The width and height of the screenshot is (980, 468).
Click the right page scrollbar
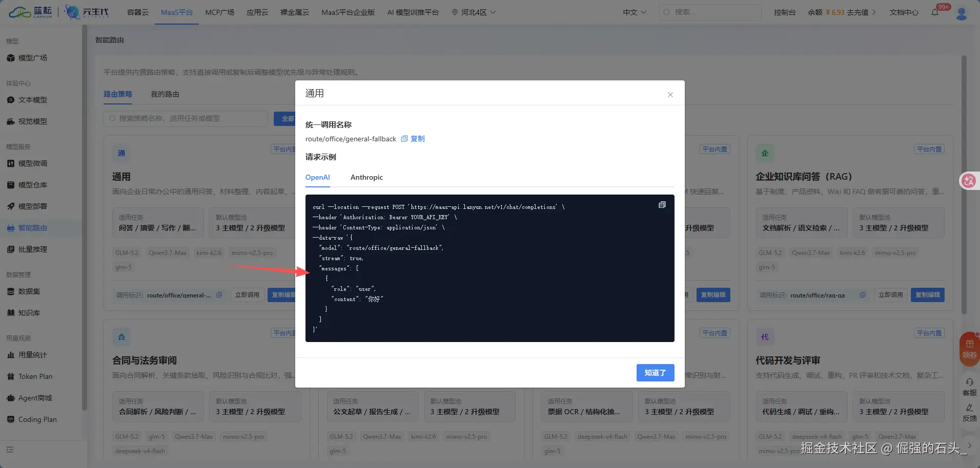[964, 184]
